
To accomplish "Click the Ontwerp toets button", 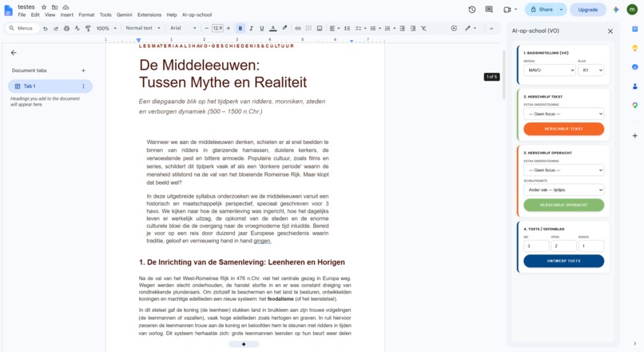I will [563, 261].
